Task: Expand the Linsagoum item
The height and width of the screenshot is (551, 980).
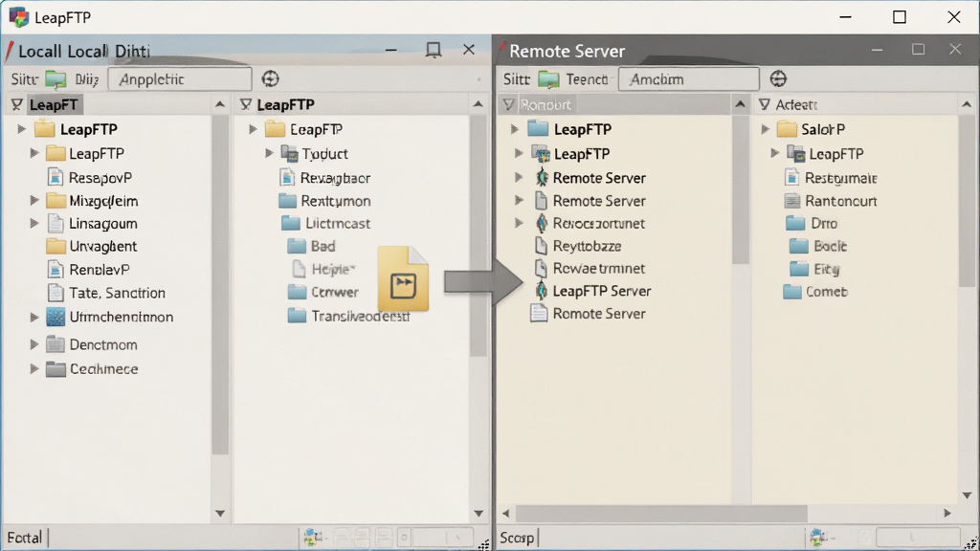Action: tap(34, 223)
